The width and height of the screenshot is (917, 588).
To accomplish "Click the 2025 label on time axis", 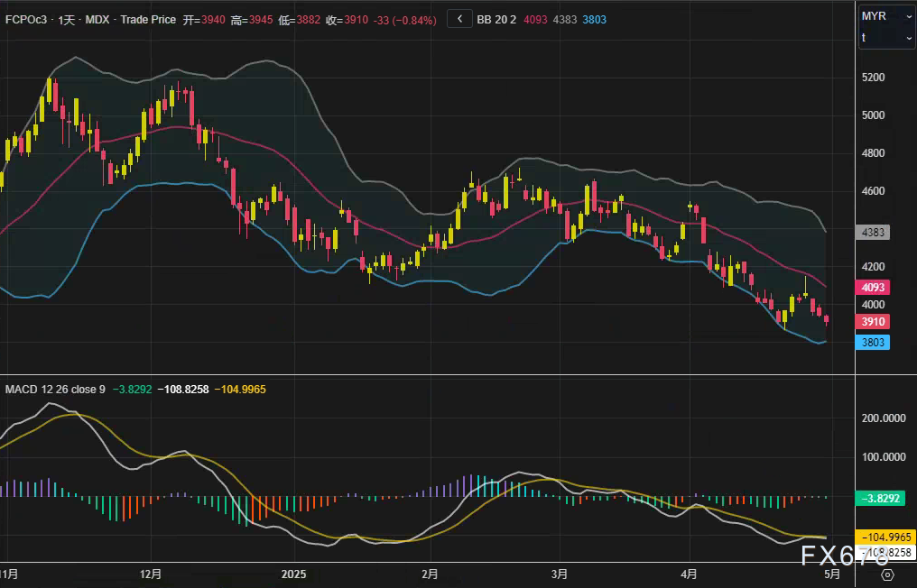I will 294,574.
